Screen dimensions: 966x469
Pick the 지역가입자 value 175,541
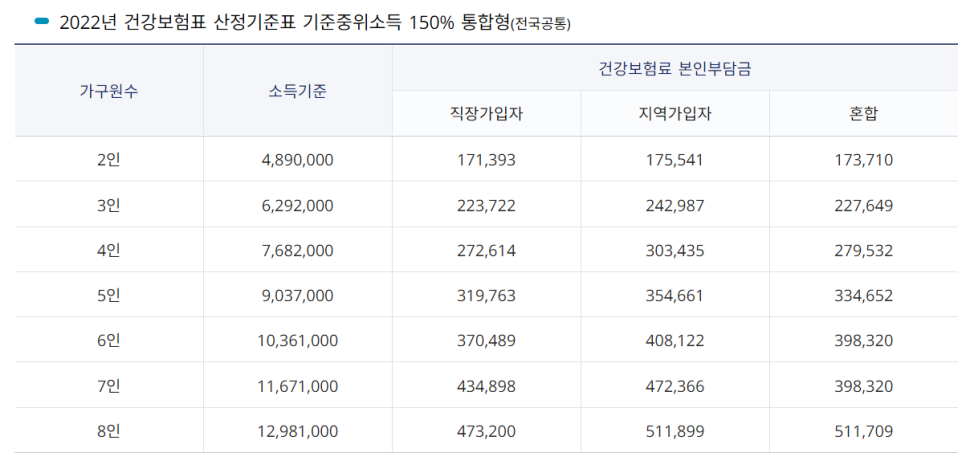pos(675,160)
